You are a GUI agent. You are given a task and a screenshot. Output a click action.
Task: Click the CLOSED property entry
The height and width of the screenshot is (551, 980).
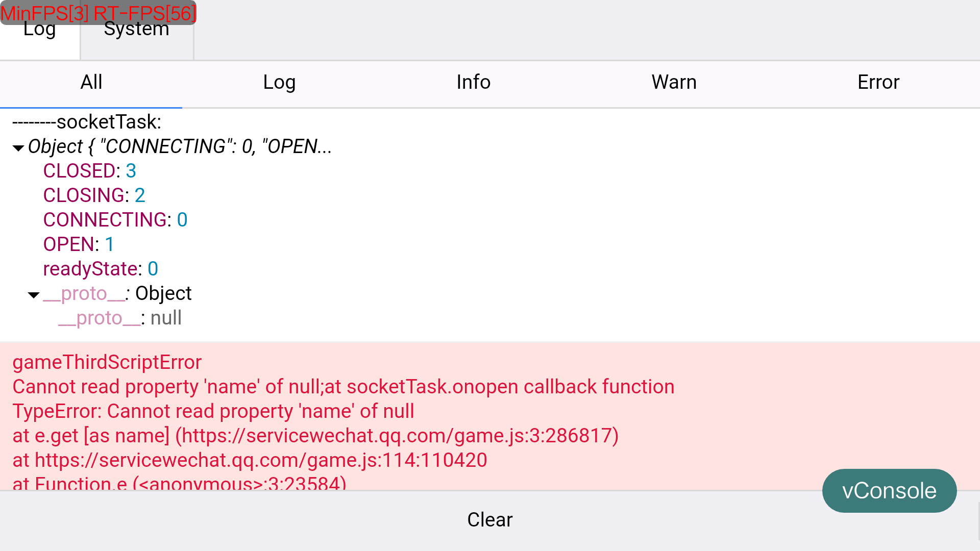(x=89, y=171)
